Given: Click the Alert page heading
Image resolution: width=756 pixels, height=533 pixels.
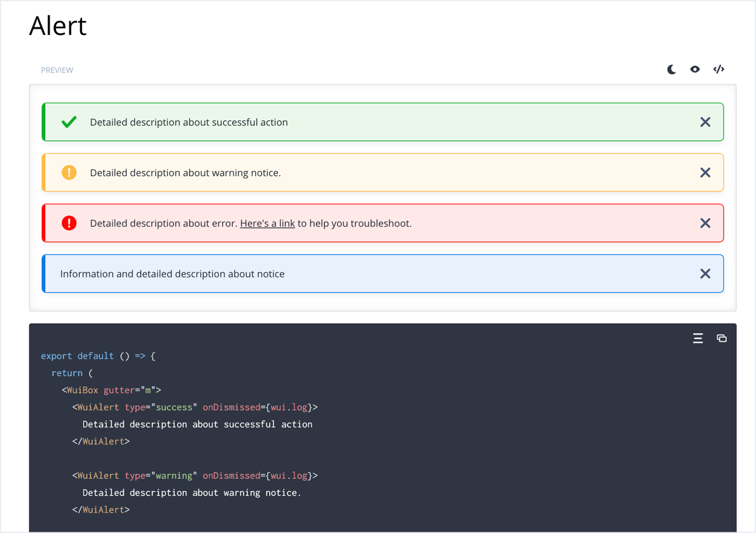Looking at the screenshot, I should point(57,26).
